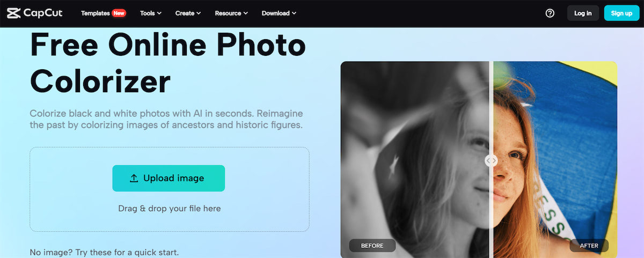Click the before/after comparison handle arrows

click(x=491, y=160)
